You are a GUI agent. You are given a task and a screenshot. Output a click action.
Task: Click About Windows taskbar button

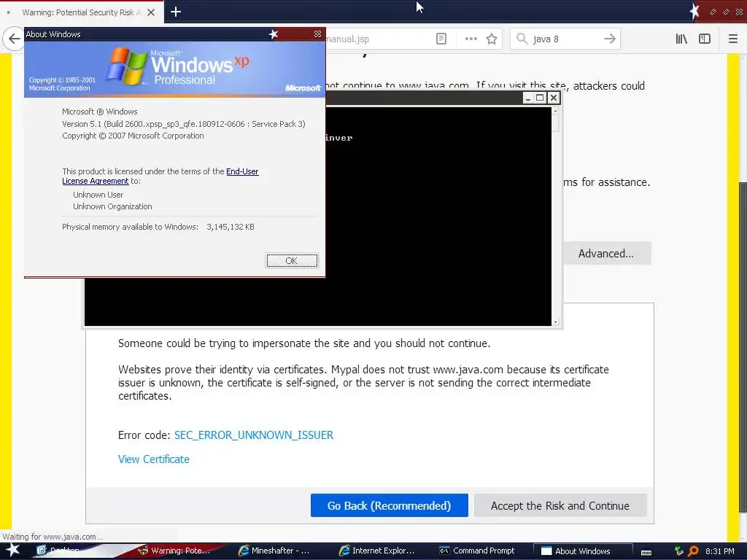(x=582, y=551)
